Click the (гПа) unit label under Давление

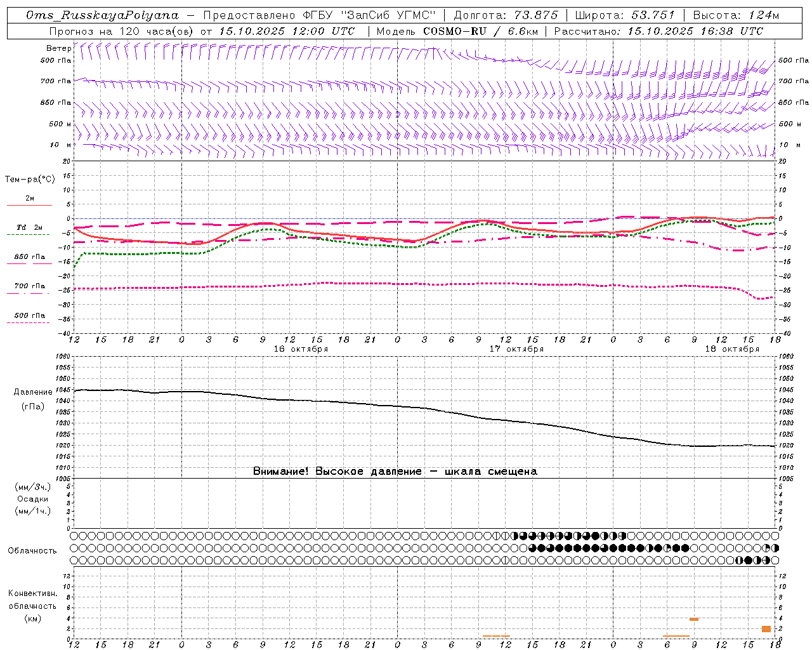(32, 407)
